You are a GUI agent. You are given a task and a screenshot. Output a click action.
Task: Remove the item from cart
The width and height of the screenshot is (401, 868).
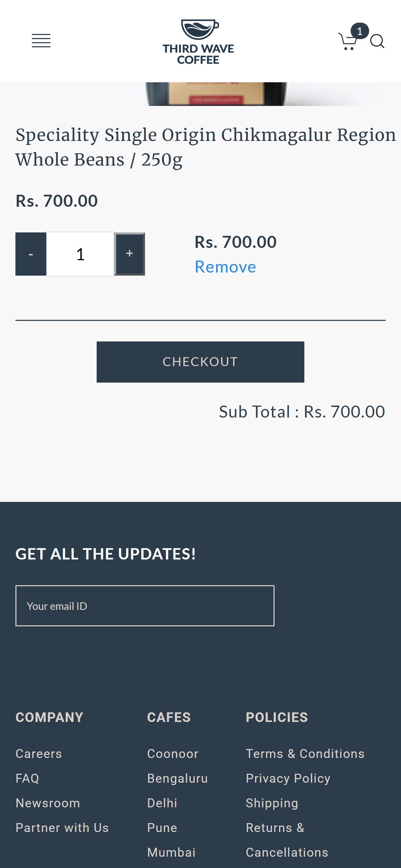point(225,267)
